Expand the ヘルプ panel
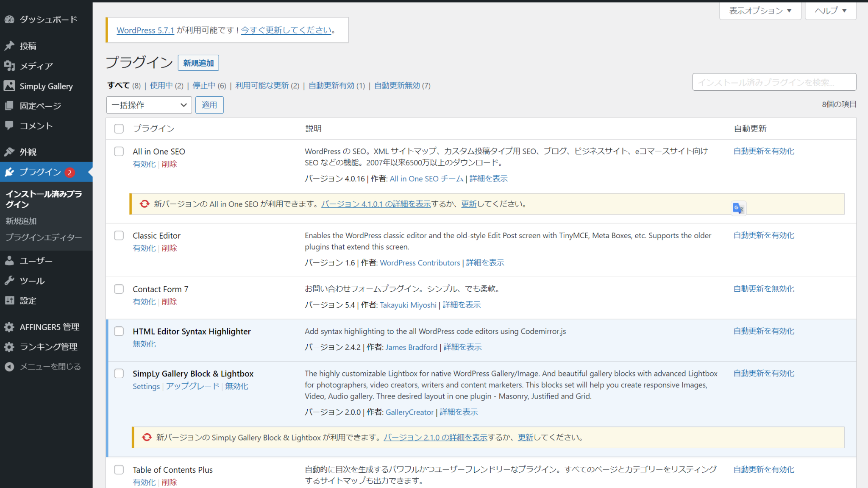 tap(830, 11)
